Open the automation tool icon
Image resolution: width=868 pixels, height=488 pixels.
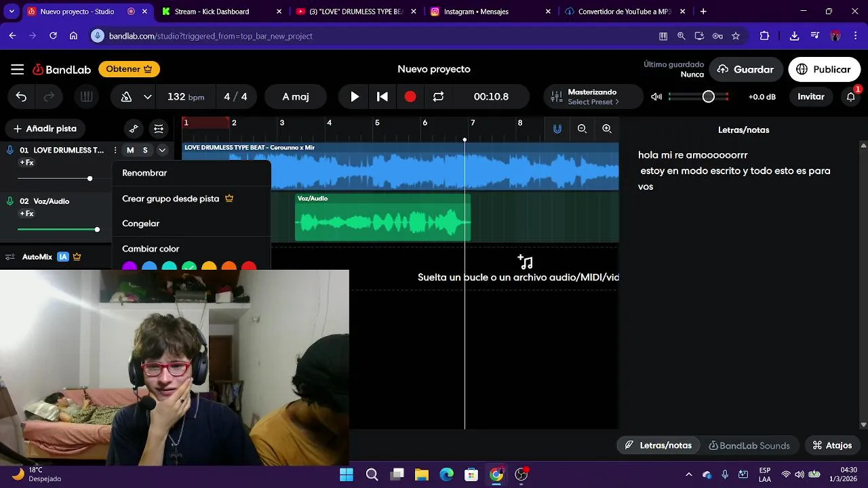[134, 129]
